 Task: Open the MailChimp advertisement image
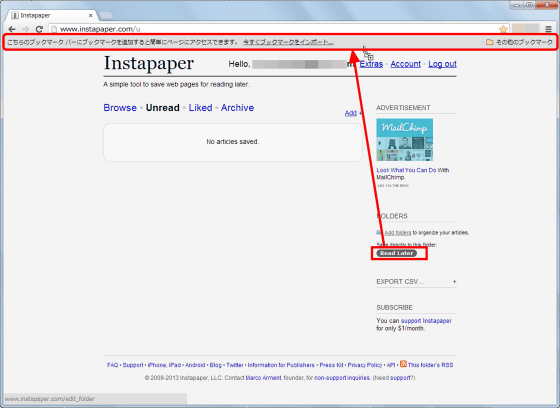404,140
